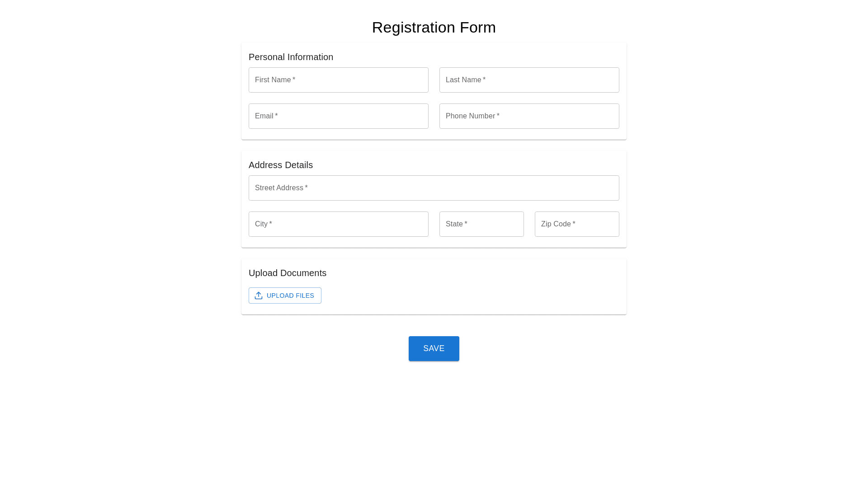Click the asterisk beside First Name
The image size is (868, 488).
coord(294,80)
